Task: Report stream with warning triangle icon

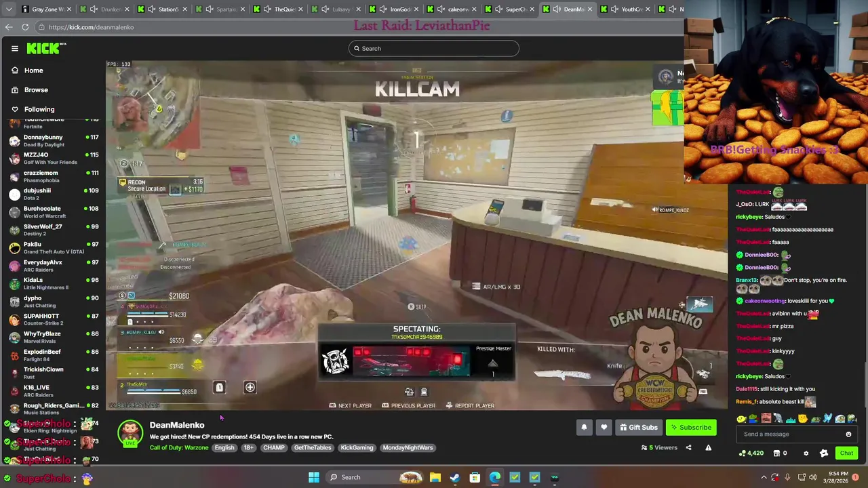Action: [708, 447]
